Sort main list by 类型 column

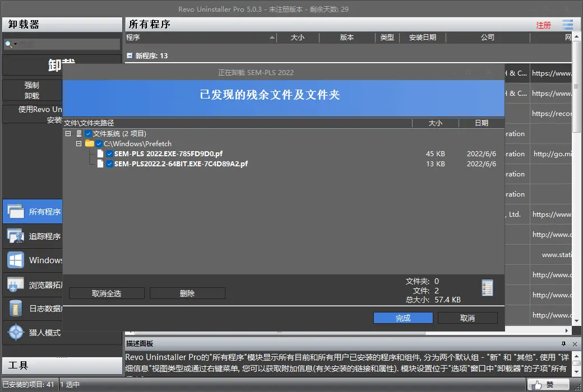click(x=387, y=37)
